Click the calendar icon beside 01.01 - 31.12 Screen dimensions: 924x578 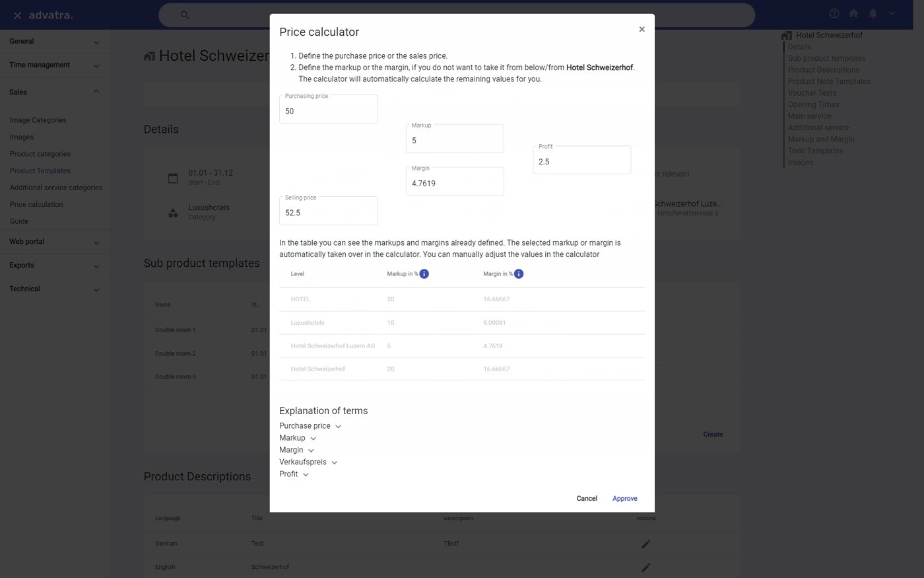tap(173, 178)
